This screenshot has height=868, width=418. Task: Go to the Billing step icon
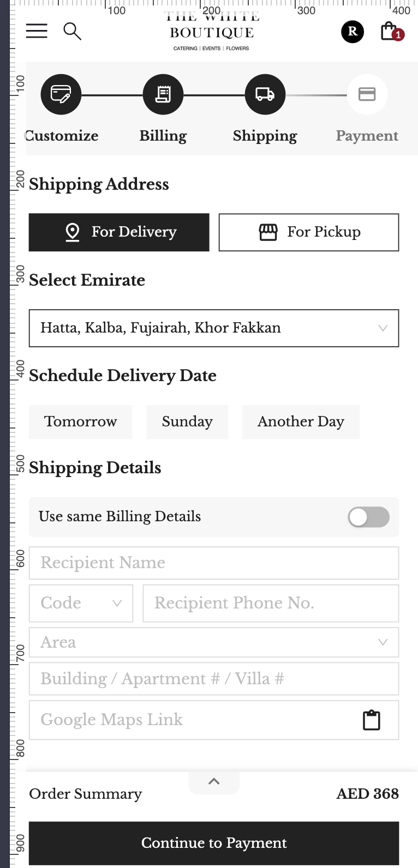click(x=163, y=94)
